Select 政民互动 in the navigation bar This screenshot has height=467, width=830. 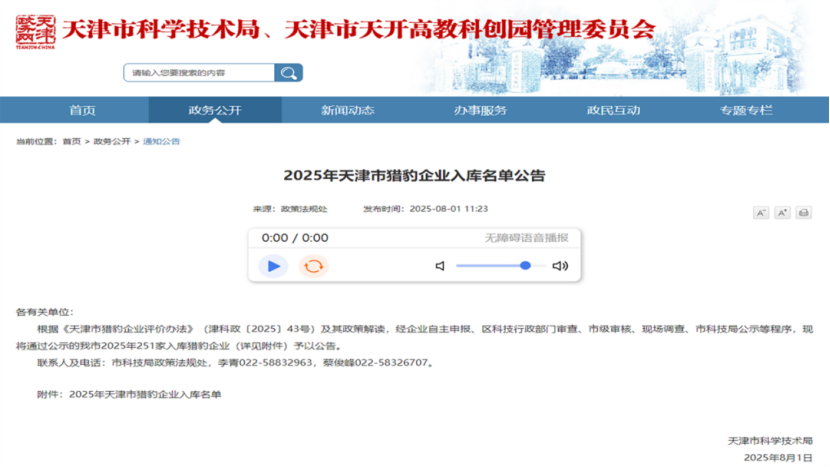tap(613, 110)
